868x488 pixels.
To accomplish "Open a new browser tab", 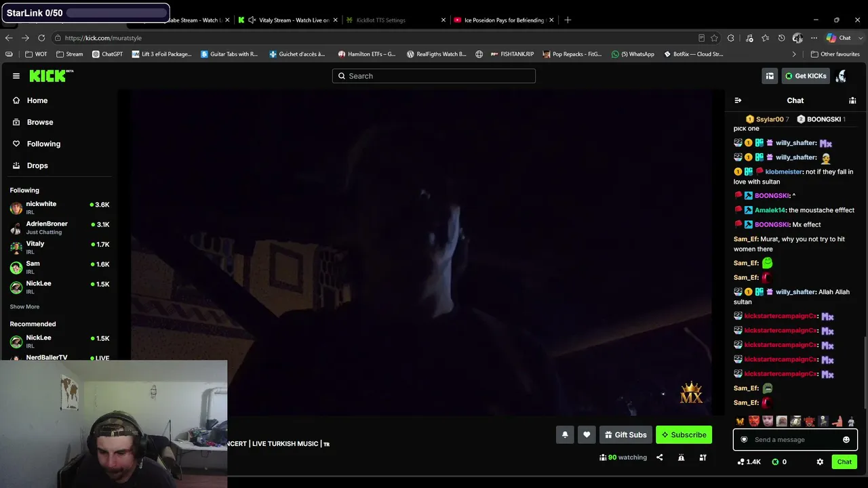I will coord(568,20).
